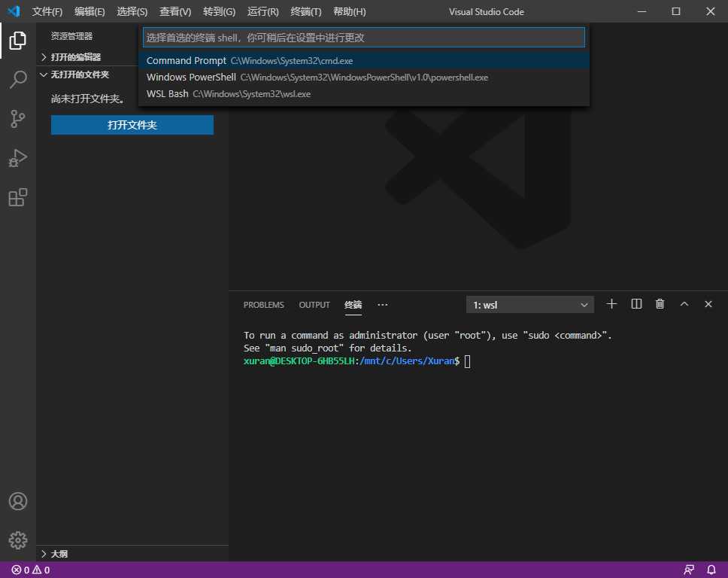Open the 终端(T) menu
This screenshot has height=578, width=728.
tap(305, 11)
